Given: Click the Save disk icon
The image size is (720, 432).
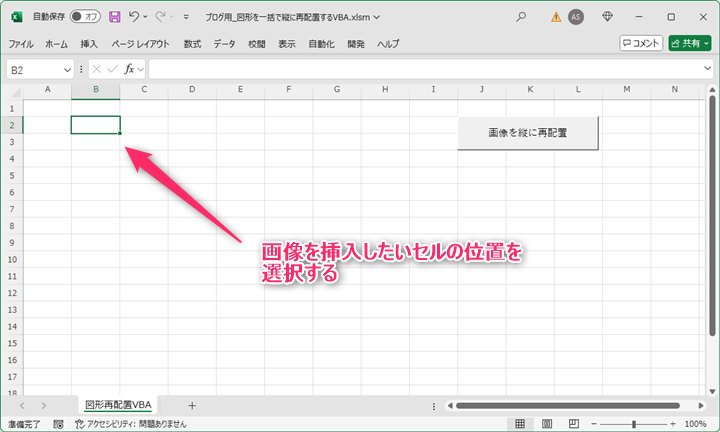Looking at the screenshot, I should (114, 17).
